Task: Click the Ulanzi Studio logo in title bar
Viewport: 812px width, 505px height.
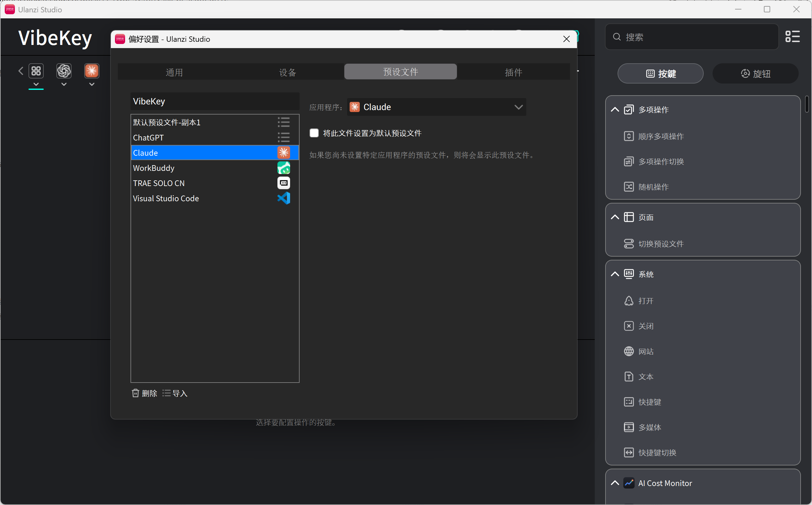Action: tap(10, 9)
